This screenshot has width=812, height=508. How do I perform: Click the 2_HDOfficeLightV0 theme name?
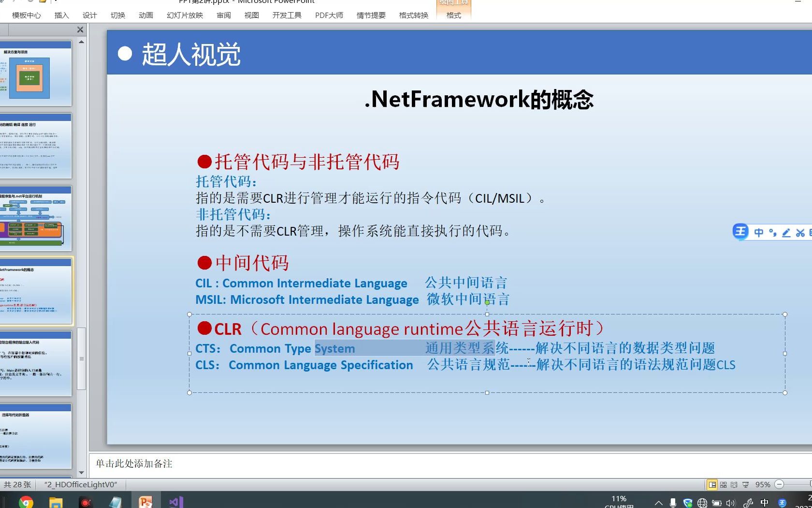(x=81, y=484)
